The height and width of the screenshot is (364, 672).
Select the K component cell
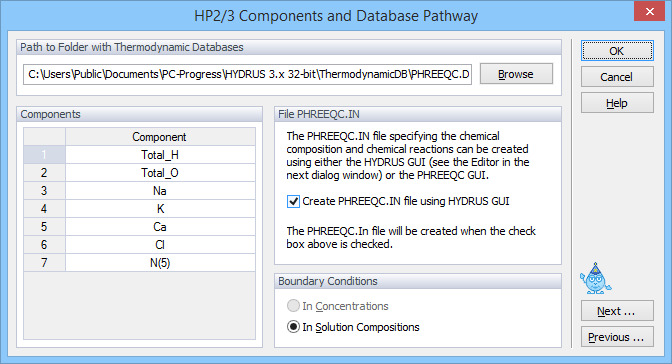(x=160, y=209)
